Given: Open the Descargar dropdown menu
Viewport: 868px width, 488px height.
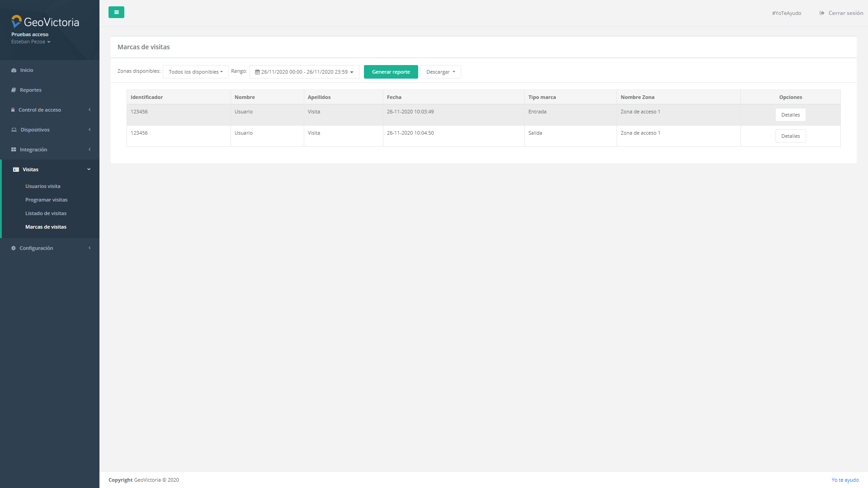Looking at the screenshot, I should pyautogui.click(x=440, y=72).
